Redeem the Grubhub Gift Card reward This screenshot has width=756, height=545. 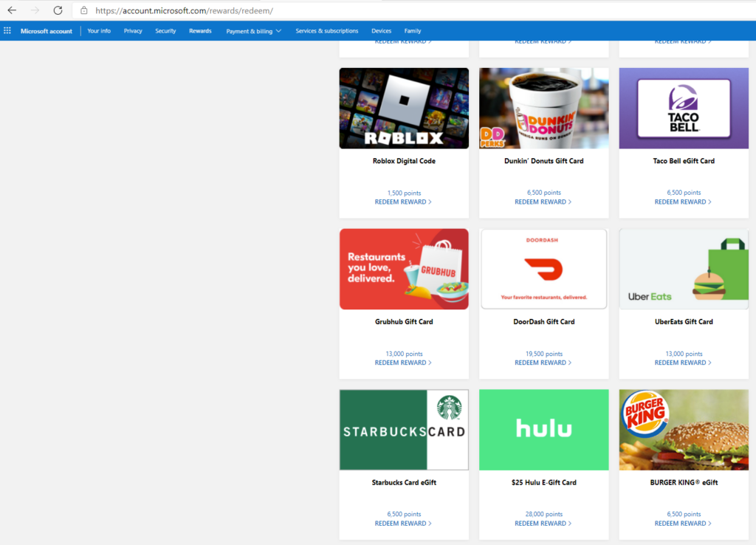coord(403,363)
